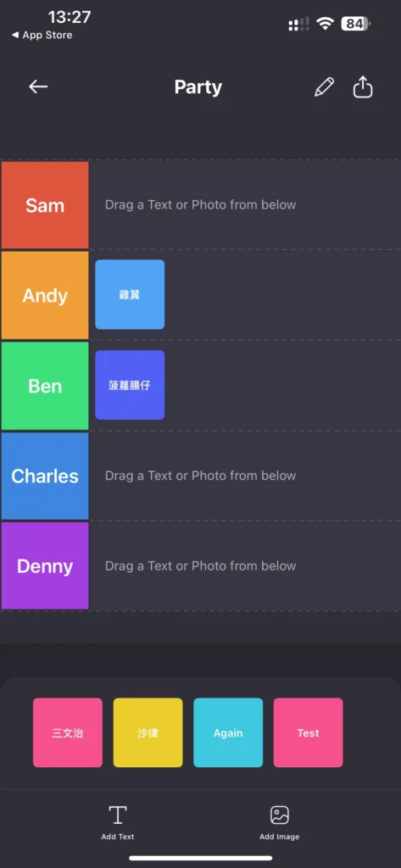Select the red Sam row label
The height and width of the screenshot is (868, 401).
(x=45, y=205)
